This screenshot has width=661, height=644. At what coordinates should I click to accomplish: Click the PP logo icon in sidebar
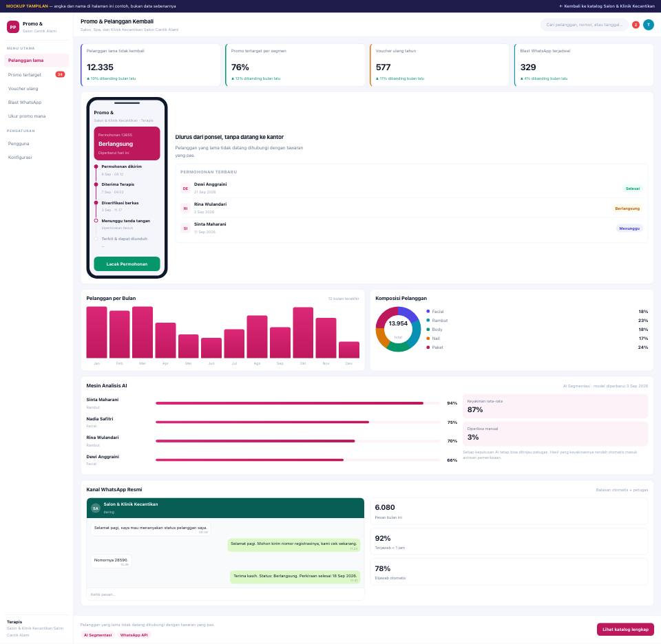click(13, 27)
